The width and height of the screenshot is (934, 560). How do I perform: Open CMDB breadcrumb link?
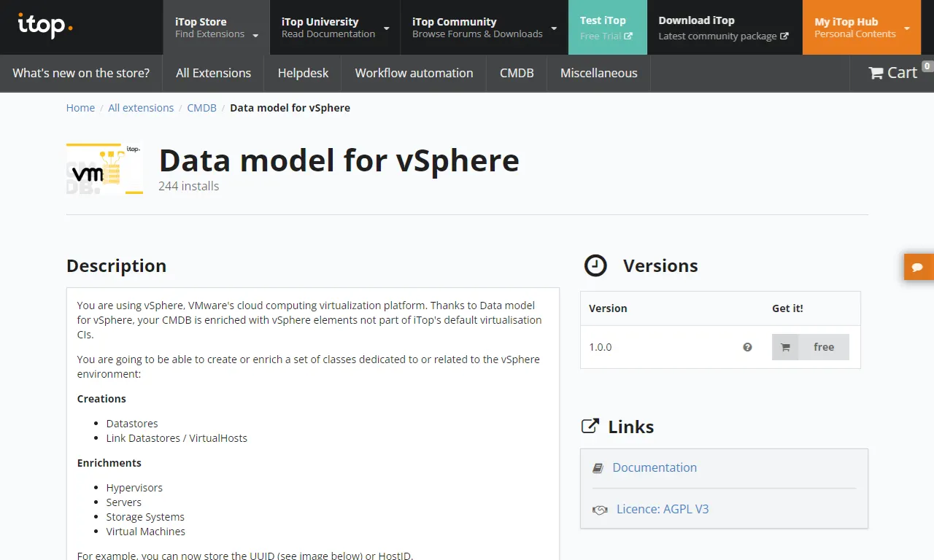click(202, 108)
